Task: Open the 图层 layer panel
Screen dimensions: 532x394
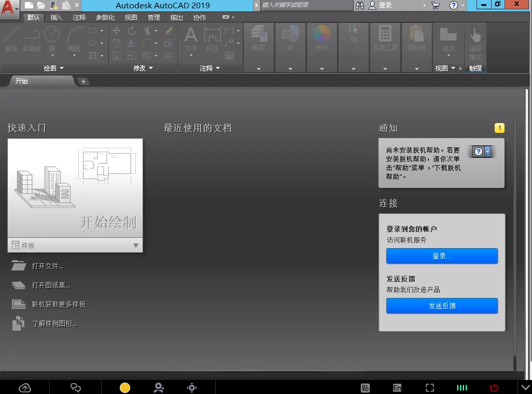Action: pos(259,38)
